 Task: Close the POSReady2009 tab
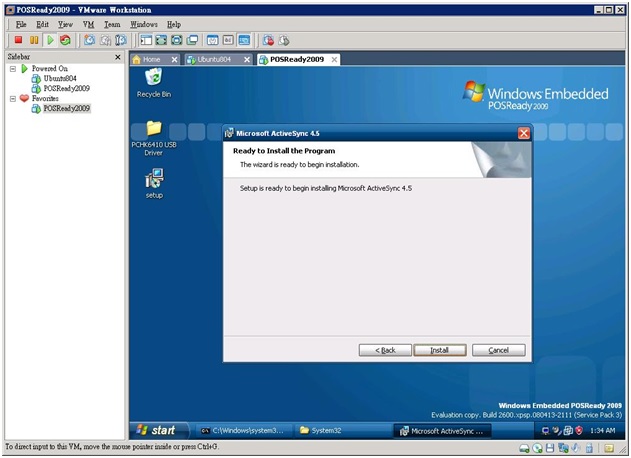point(334,60)
